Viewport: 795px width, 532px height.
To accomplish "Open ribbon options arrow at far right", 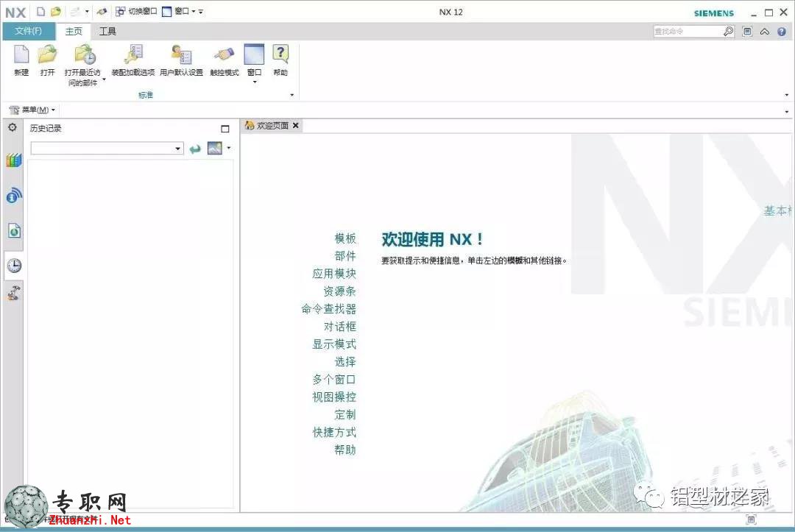I will tap(786, 95).
